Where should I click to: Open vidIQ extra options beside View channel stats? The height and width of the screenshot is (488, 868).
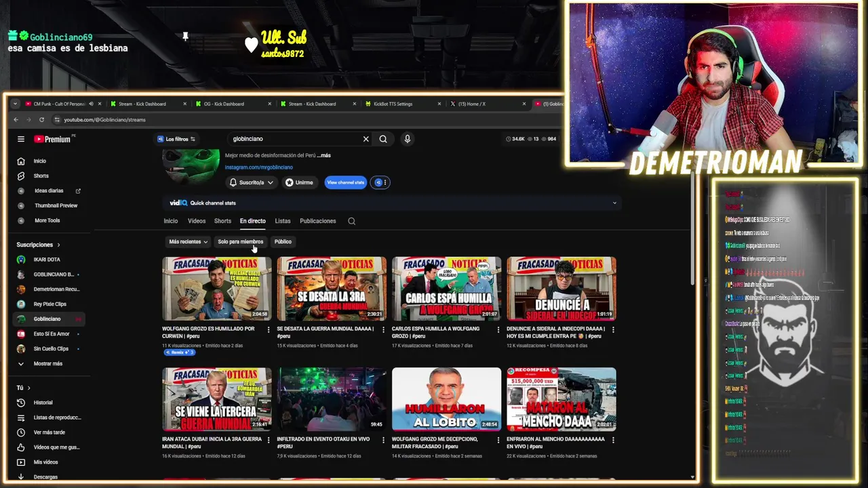[380, 182]
